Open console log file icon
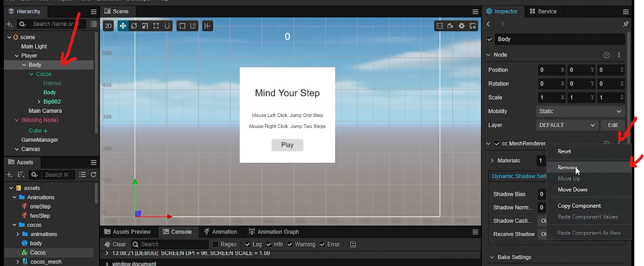Viewport: 644px width, 266px height. 353,245
